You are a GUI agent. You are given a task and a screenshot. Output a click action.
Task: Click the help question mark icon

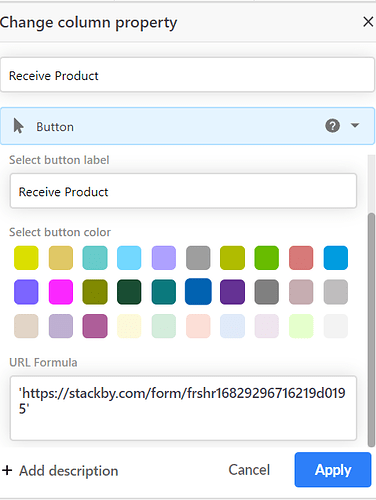[x=332, y=126]
